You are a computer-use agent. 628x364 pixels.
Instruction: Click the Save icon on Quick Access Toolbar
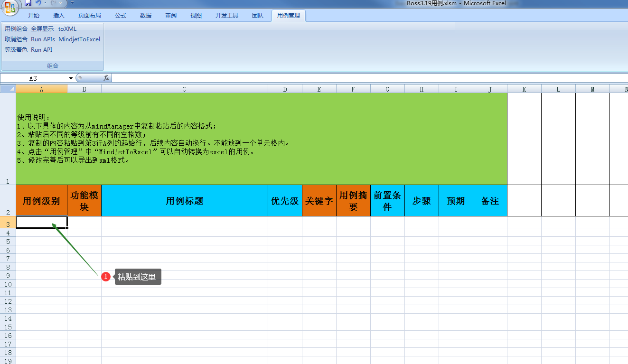pyautogui.click(x=28, y=3)
